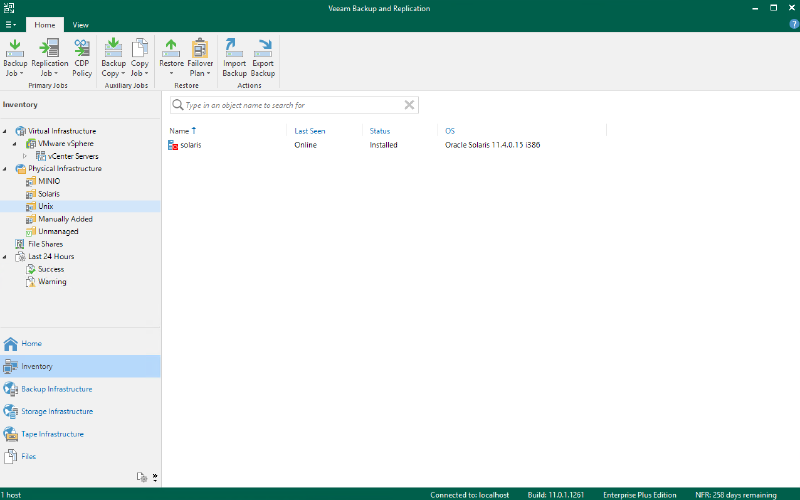Viewport: 800px width, 500px height.
Task: Click the navigation pane overflow chevron
Action: (155, 477)
